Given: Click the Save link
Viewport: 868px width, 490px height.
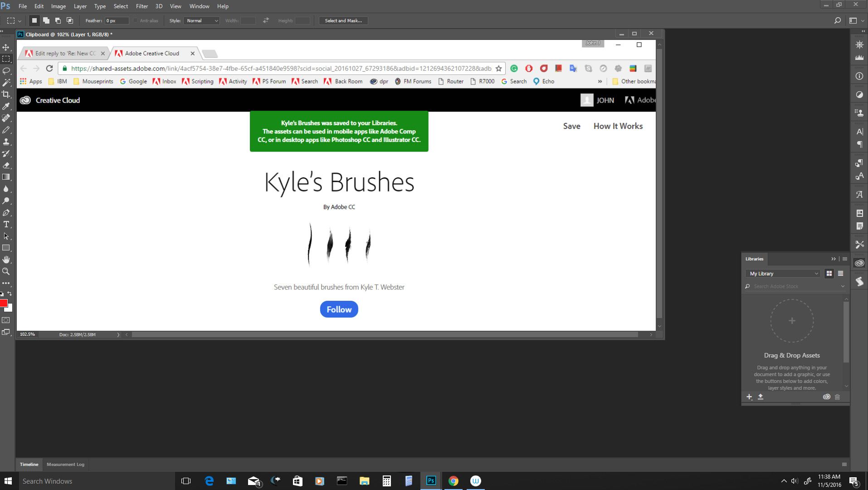Looking at the screenshot, I should pyautogui.click(x=571, y=126).
